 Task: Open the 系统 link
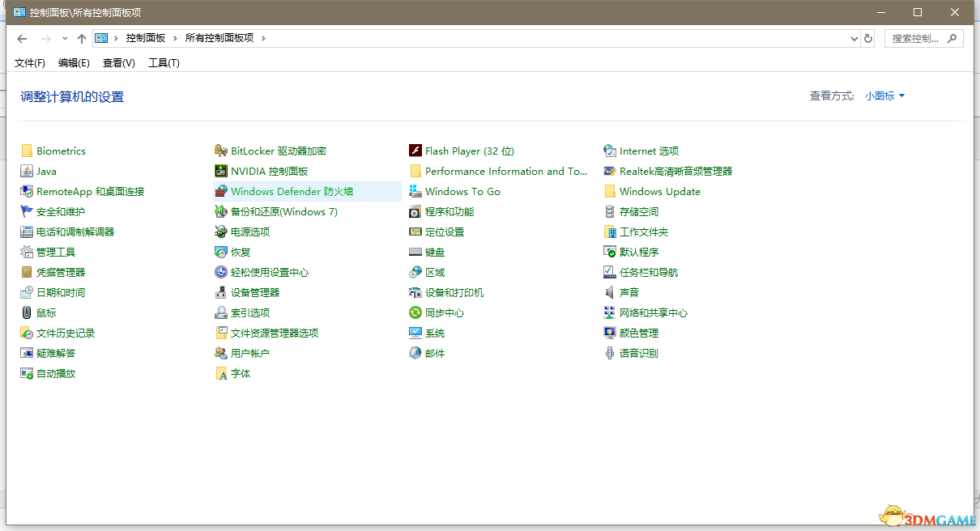pos(435,333)
